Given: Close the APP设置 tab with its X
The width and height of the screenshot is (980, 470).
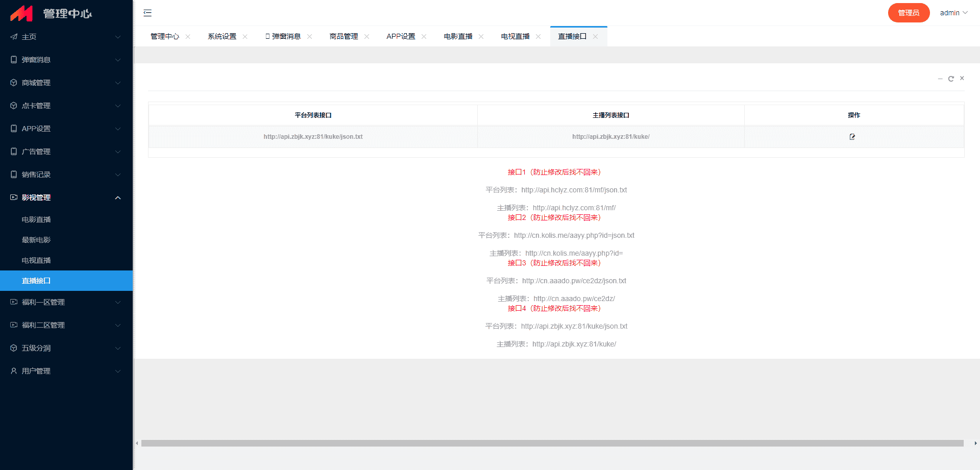Looking at the screenshot, I should [424, 37].
